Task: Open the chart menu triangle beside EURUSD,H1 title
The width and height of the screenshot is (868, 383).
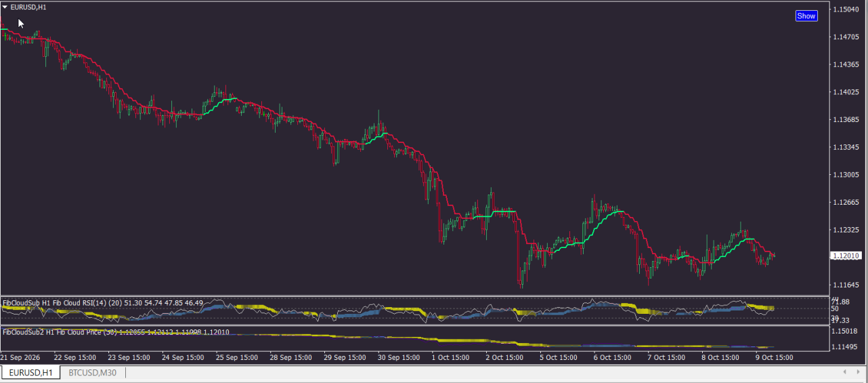Action: tap(5, 7)
